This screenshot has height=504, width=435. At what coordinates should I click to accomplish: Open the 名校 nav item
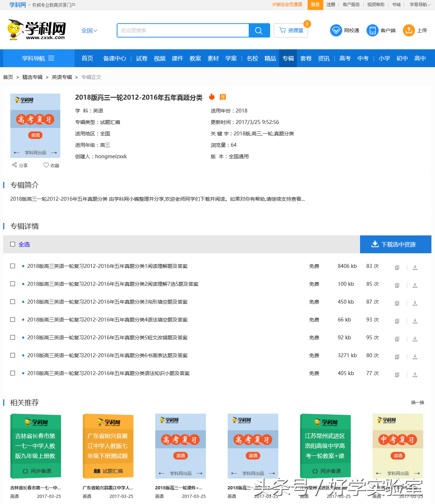(x=252, y=58)
